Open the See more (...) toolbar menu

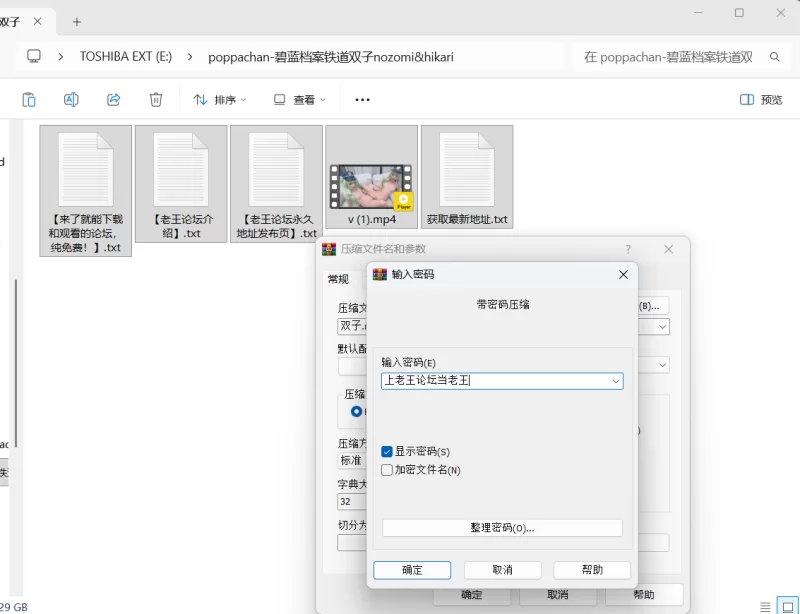pos(362,99)
